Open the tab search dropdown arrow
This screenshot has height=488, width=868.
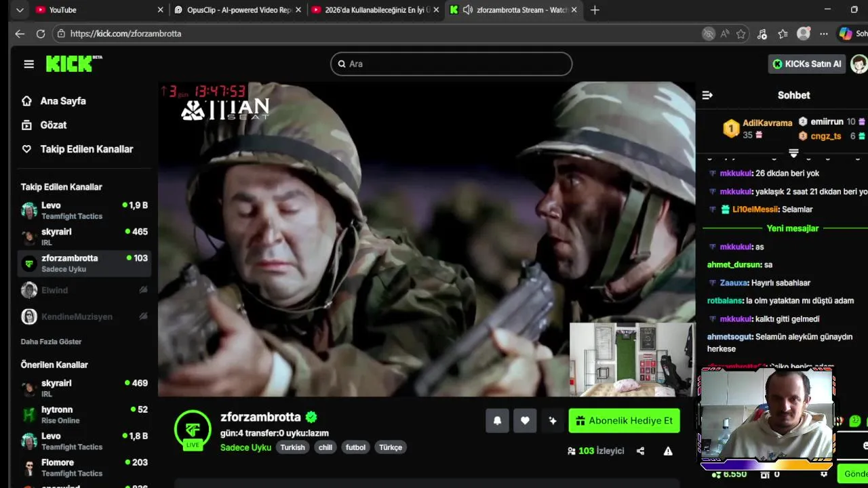tap(20, 9)
